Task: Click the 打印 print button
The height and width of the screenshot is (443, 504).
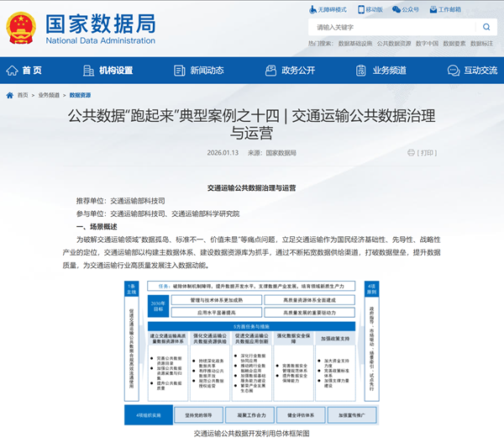Action: (423, 153)
